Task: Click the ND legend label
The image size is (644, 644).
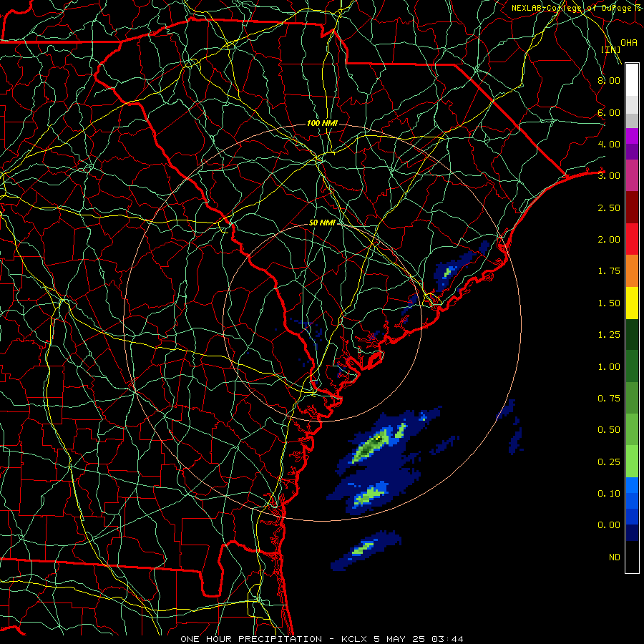Action: coord(615,557)
